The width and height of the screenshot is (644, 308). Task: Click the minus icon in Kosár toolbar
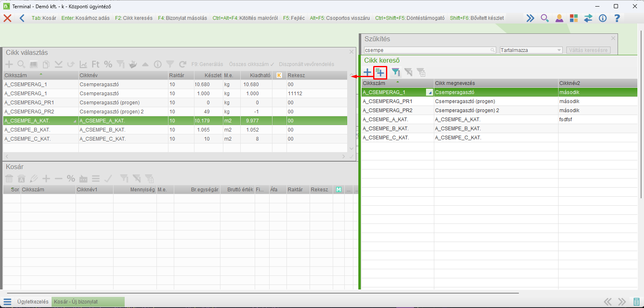point(59,179)
